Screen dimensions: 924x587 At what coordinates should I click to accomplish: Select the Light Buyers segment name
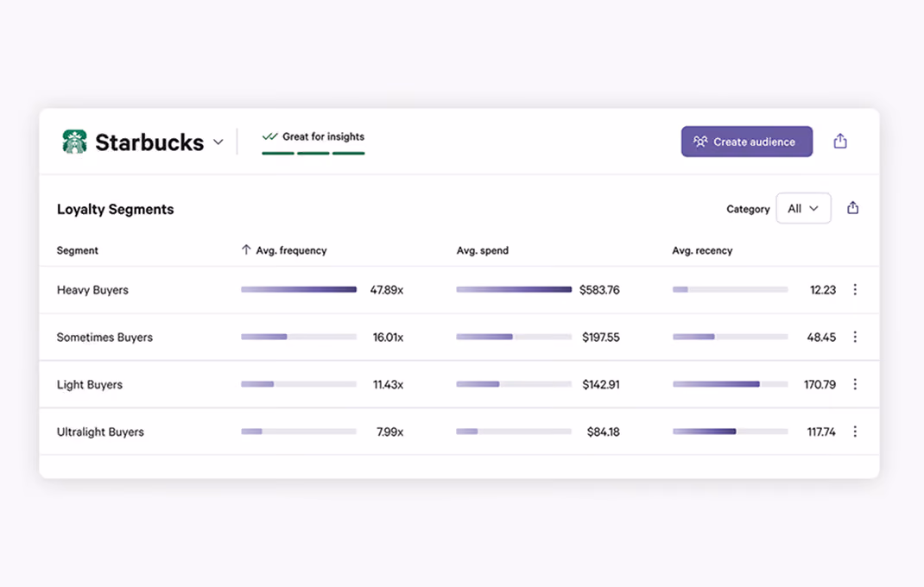(90, 384)
